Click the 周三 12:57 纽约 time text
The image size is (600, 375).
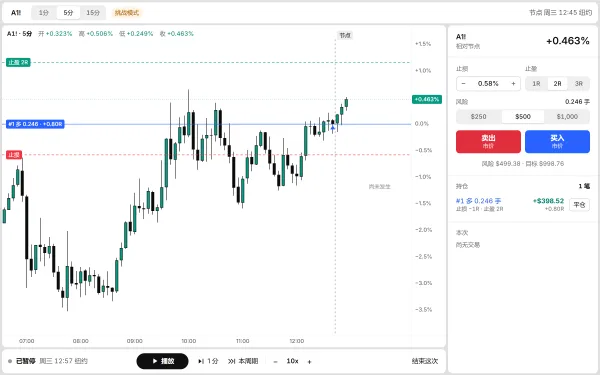point(64,361)
